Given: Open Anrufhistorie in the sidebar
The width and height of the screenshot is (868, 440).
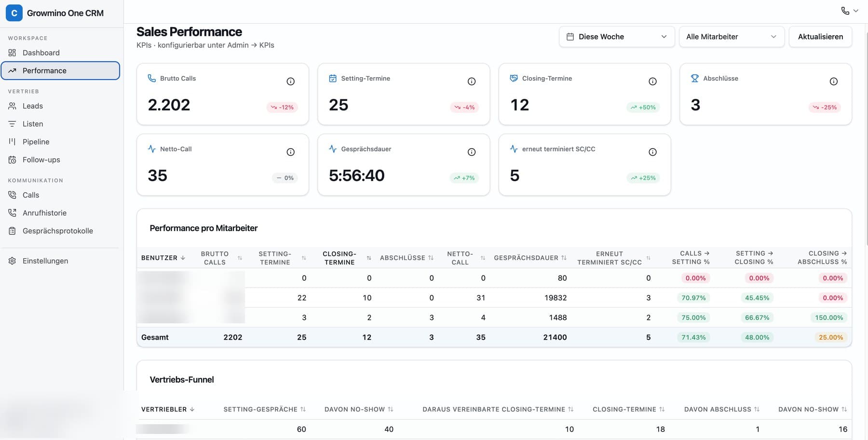Looking at the screenshot, I should point(60,213).
